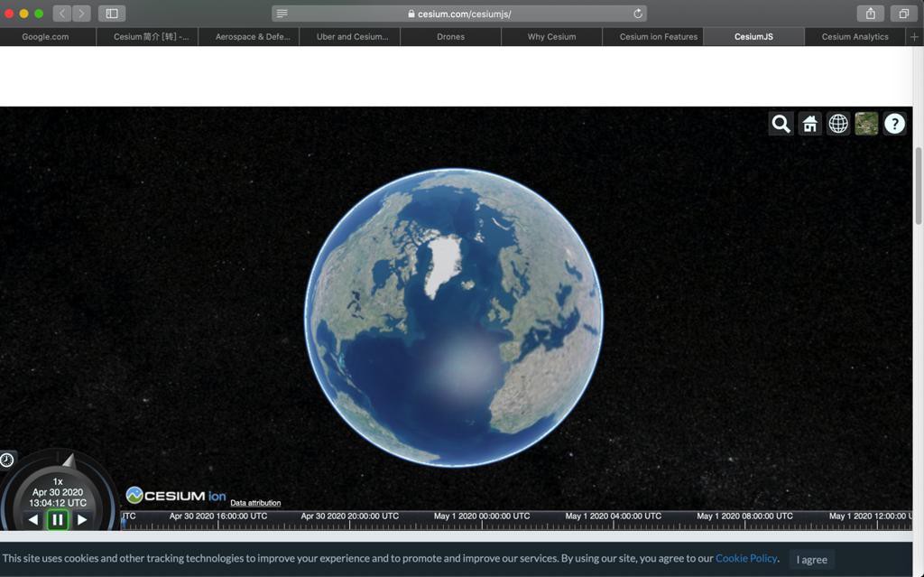924x577 pixels.
Task: Go back in Safari history
Action: 62,13
